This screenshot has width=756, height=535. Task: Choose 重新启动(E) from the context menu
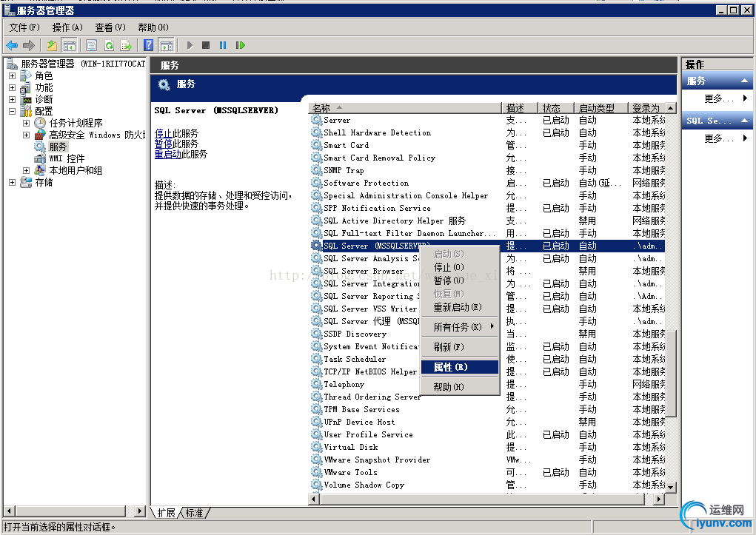[x=460, y=307]
